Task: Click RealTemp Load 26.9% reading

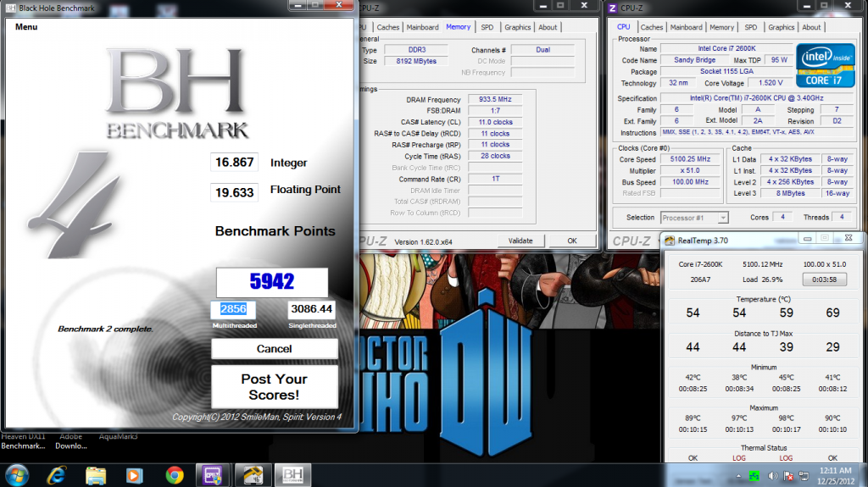Action: [x=762, y=279]
